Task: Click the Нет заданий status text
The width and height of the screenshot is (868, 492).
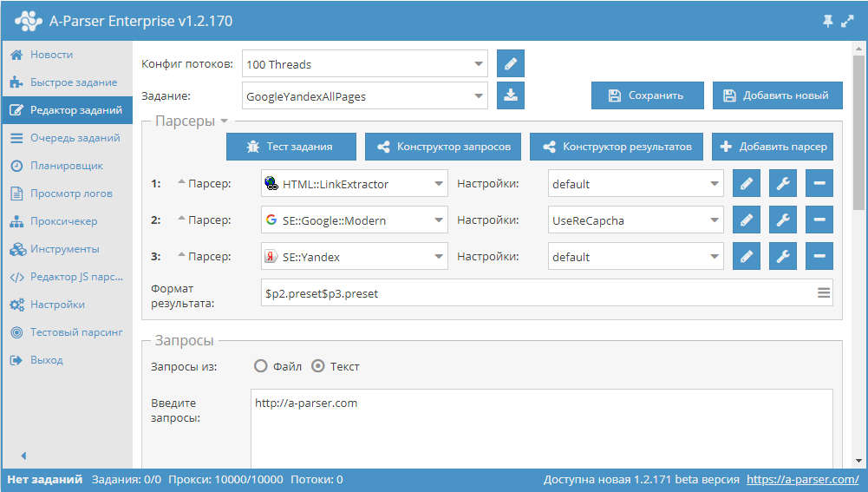Action: pyautogui.click(x=44, y=479)
